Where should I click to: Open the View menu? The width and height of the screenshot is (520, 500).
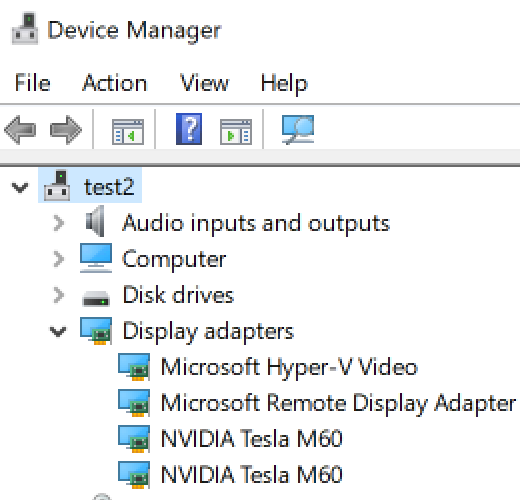coord(205,83)
